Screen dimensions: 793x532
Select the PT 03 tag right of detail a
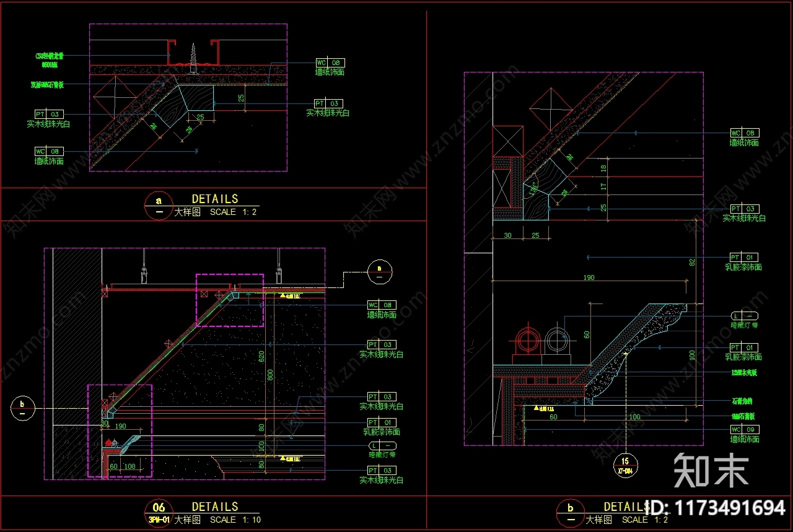[328, 103]
